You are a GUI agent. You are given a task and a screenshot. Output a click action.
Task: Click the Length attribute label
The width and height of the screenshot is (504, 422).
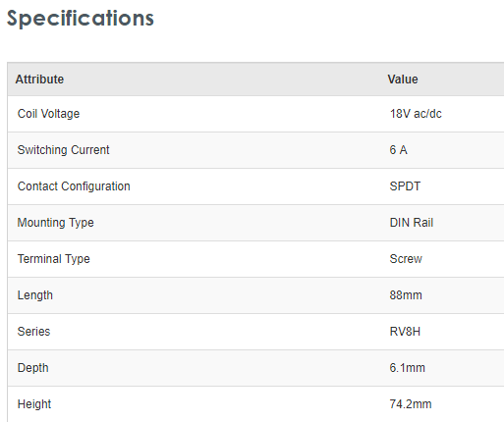point(35,295)
